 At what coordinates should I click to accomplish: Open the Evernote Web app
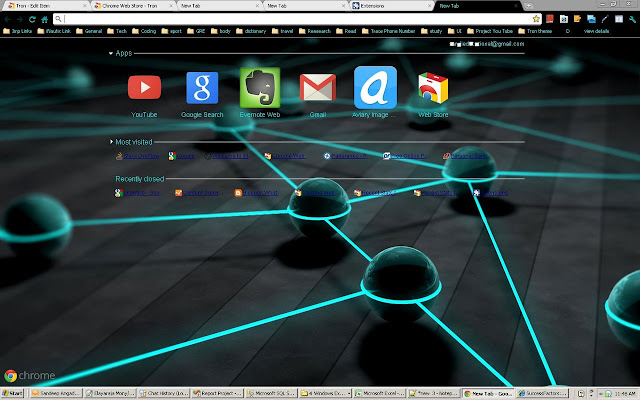(260, 88)
